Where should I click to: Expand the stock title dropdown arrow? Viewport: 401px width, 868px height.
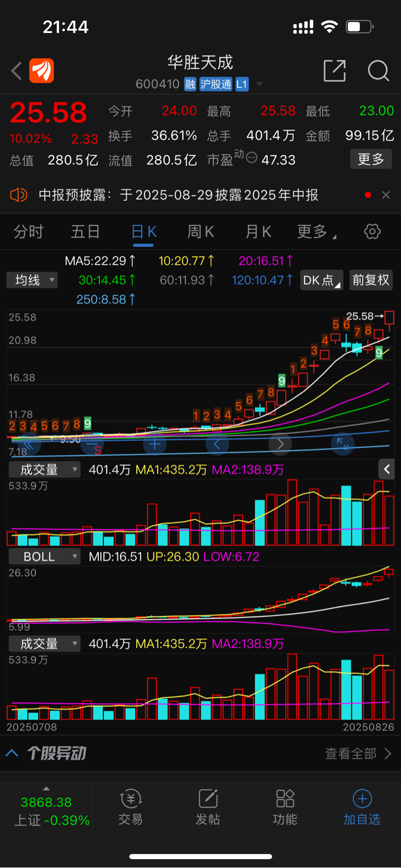260,84
